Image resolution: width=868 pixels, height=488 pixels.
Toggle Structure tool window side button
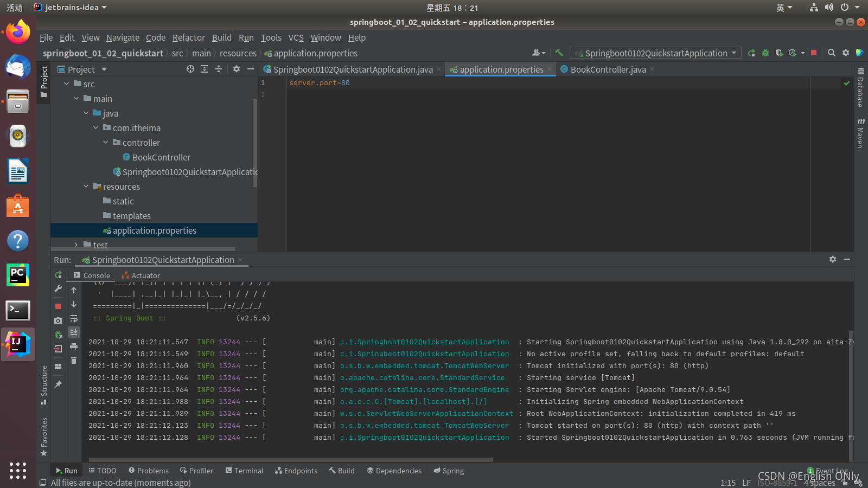(44, 385)
